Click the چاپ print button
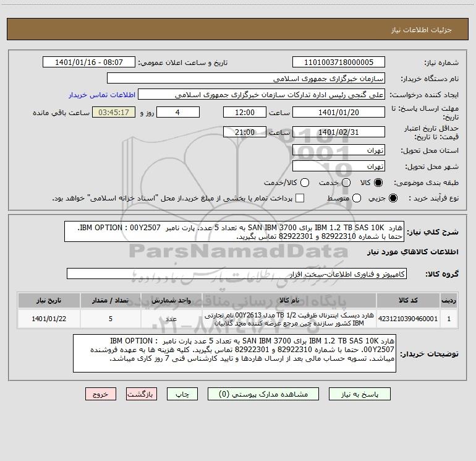Screen dimensions: 476x461 pos(182,394)
